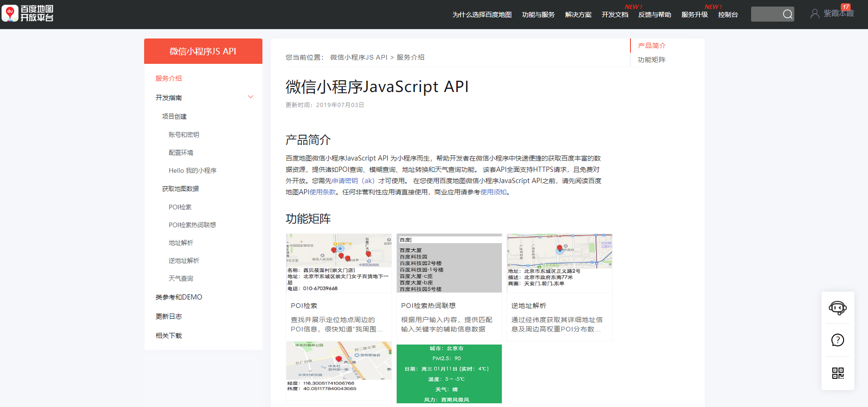The image size is (868, 407).
Task: Click the search magnifier icon
Action: [x=788, y=15]
